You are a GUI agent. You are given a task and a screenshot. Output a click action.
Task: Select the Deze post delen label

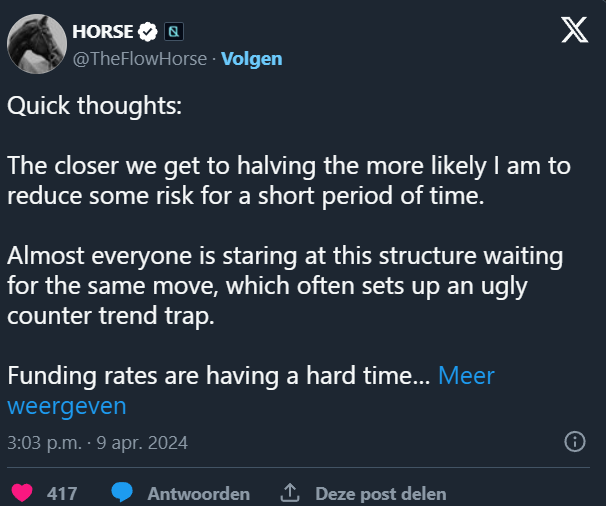click(380, 493)
